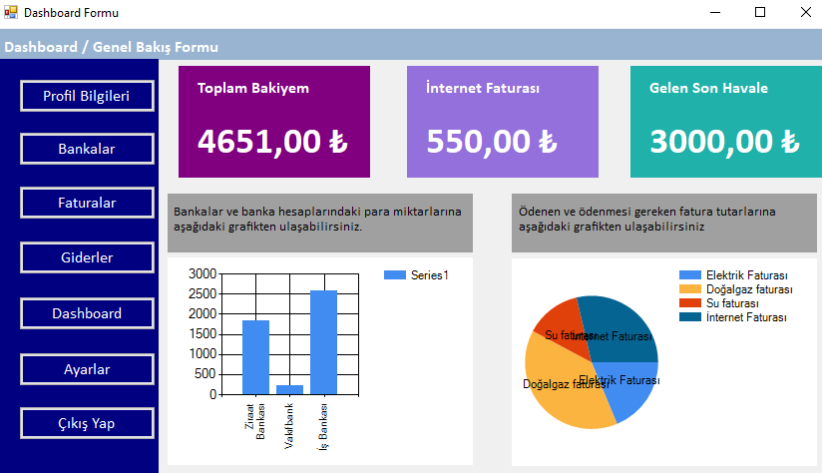822x473 pixels.
Task: Click the Gelen Son Havale card
Action: point(726,122)
